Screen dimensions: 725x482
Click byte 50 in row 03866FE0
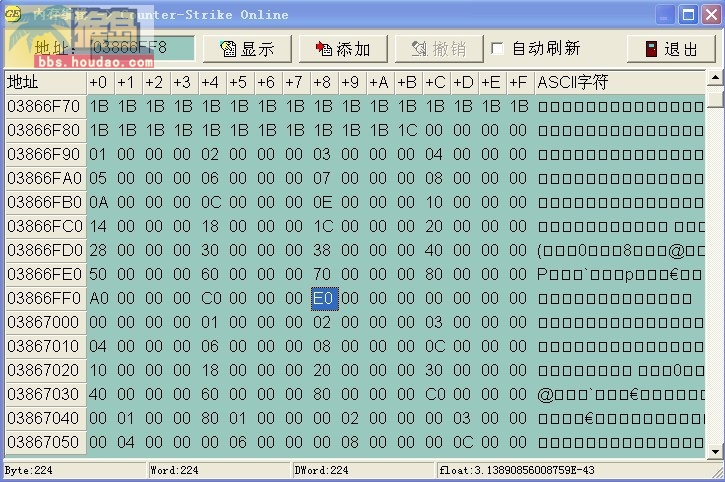pos(98,275)
